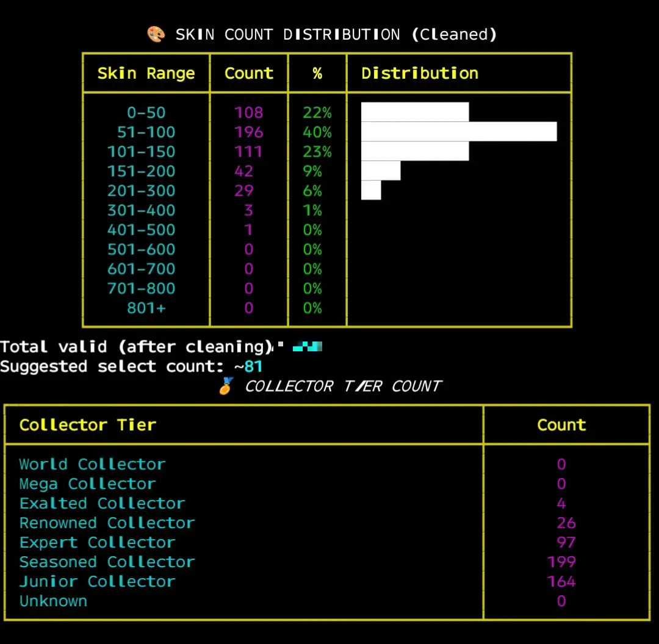Click the 'Collector Tier' column header
This screenshot has width=659, height=644.
coord(88,425)
